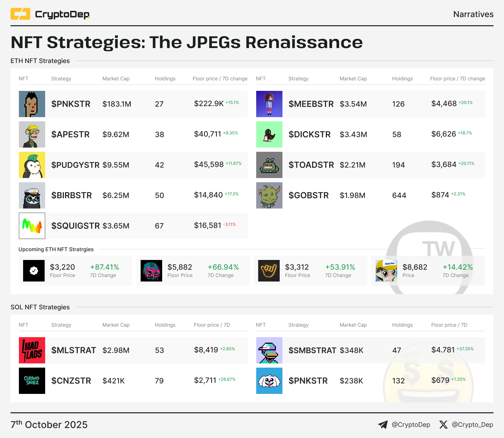Click the Claynosaurz black logo
This screenshot has width=504, height=438.
click(x=32, y=381)
